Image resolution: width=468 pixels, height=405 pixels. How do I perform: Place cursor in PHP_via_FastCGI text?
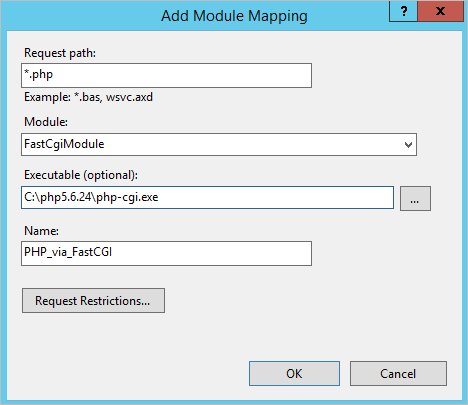pos(68,252)
